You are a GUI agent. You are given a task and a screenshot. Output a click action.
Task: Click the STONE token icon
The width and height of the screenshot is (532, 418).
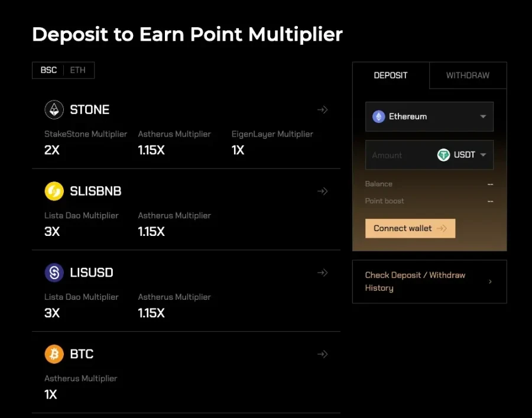[x=54, y=109]
